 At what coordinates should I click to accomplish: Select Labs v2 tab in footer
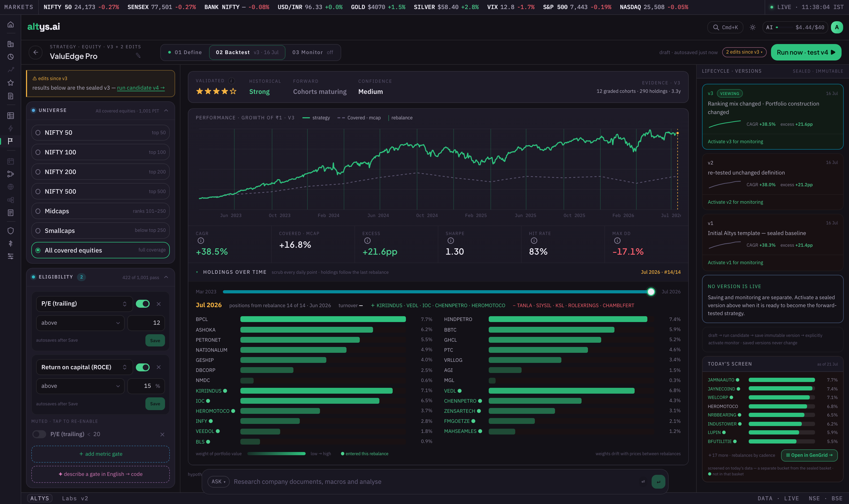click(75, 499)
